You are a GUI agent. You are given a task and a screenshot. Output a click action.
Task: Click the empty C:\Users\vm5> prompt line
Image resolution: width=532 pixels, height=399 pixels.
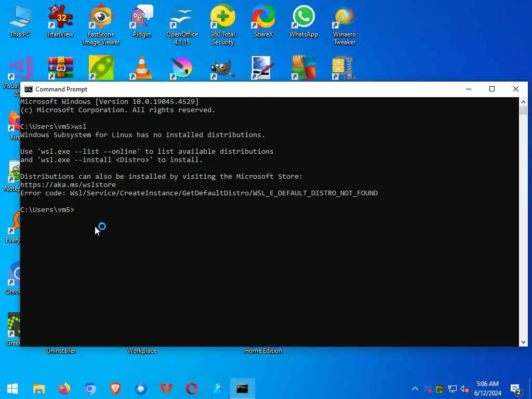point(47,210)
